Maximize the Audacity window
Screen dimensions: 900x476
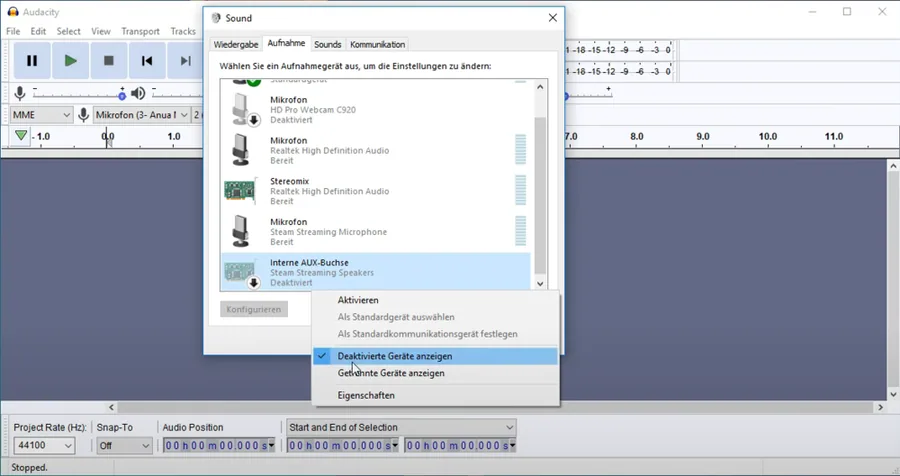click(847, 11)
